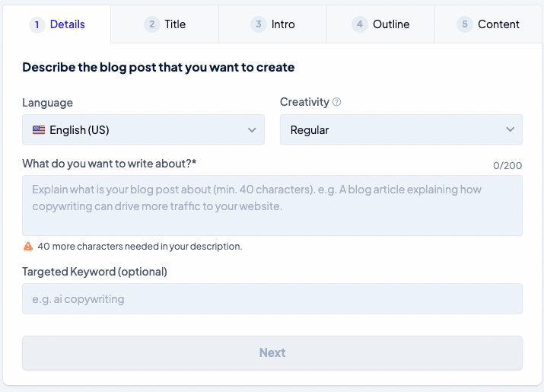Click the step 3 number circle
This screenshot has width=544, height=392.
pos(259,24)
